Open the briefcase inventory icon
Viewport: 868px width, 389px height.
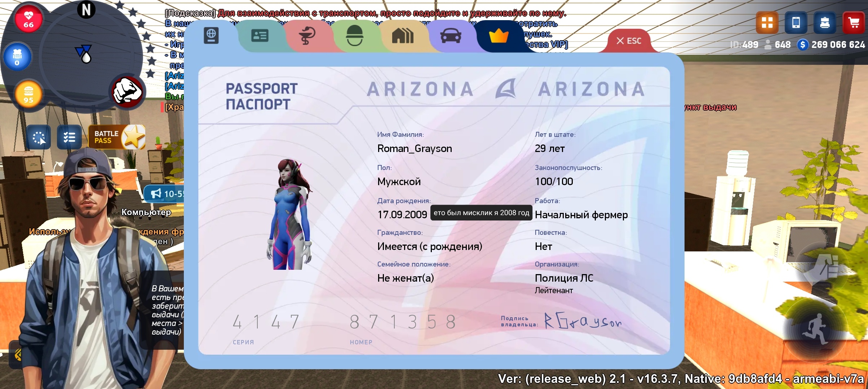click(825, 22)
